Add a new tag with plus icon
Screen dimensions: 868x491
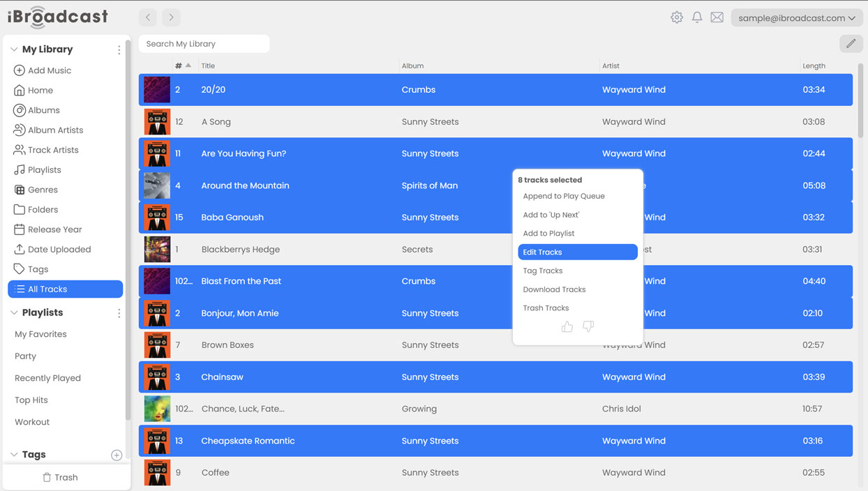click(x=117, y=455)
